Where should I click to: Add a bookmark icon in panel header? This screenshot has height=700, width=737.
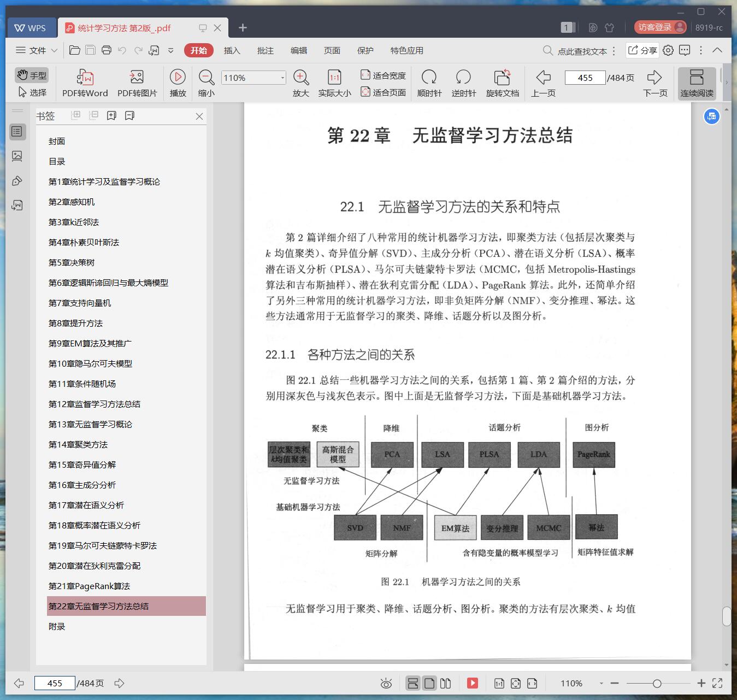click(111, 115)
